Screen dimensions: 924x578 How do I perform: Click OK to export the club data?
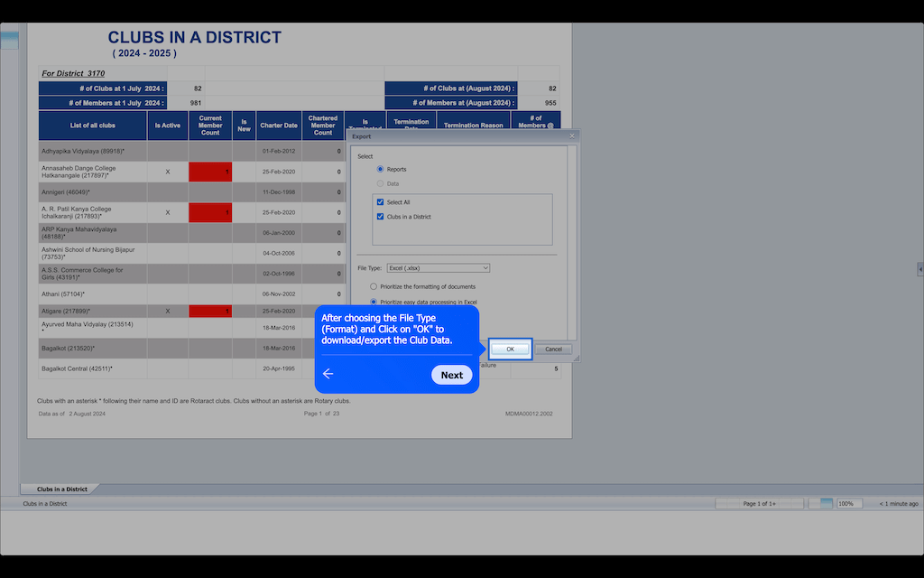click(510, 349)
